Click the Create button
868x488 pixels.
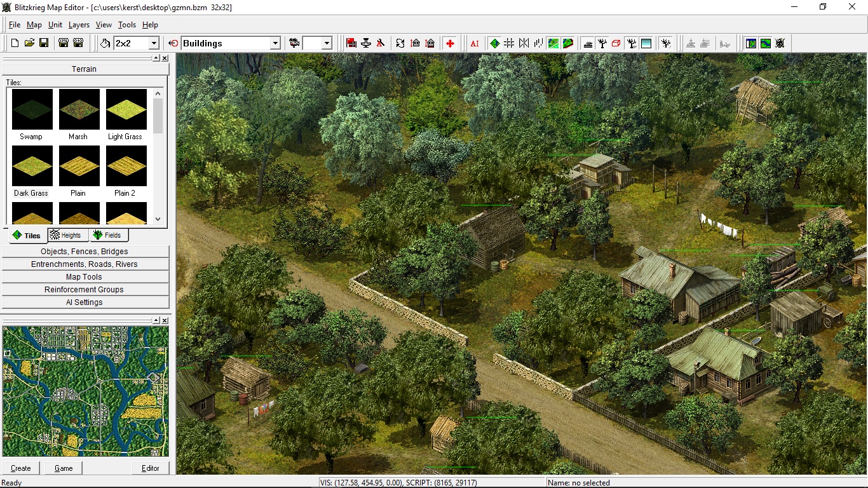pyautogui.click(x=21, y=468)
